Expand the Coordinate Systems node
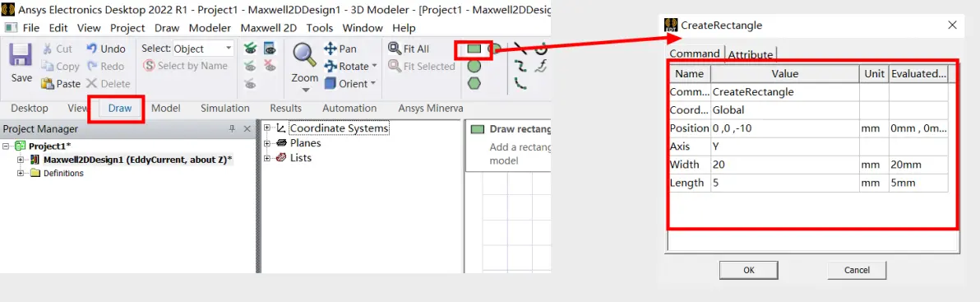 [x=267, y=128]
